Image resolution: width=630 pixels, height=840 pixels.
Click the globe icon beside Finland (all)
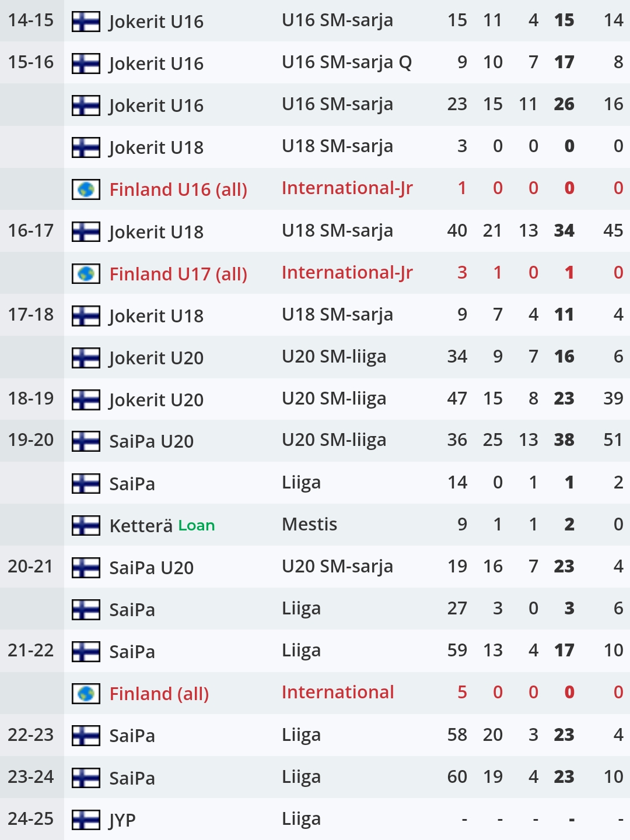tap(86, 693)
